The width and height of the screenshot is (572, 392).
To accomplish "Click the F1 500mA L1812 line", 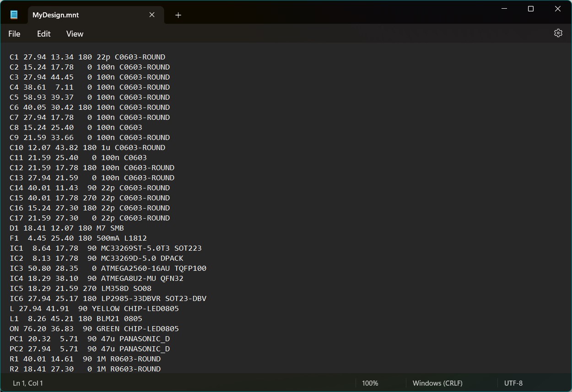I will 78,238.
